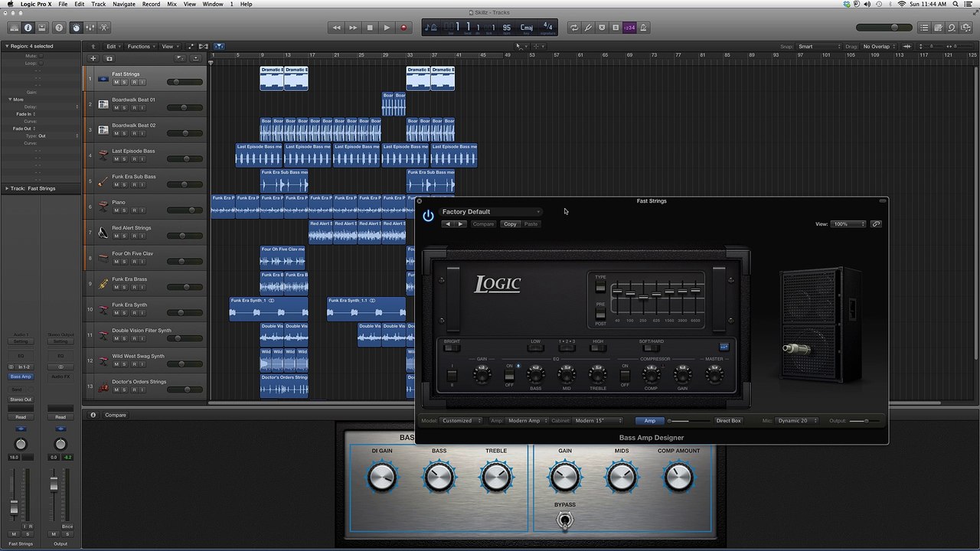The image size is (980, 551).
Task: Add a new track with plus button
Action: click(x=93, y=58)
